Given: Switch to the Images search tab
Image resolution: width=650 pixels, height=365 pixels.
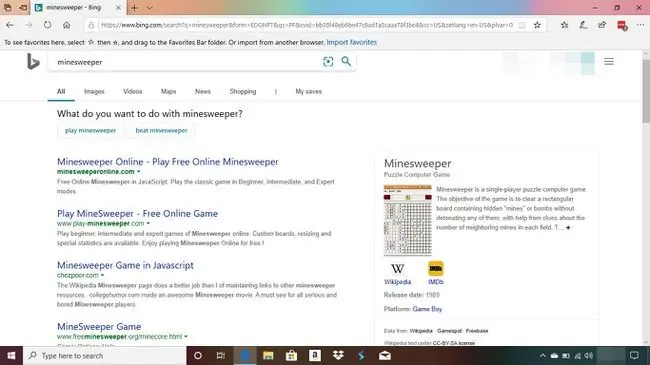Looking at the screenshot, I should [x=94, y=91].
